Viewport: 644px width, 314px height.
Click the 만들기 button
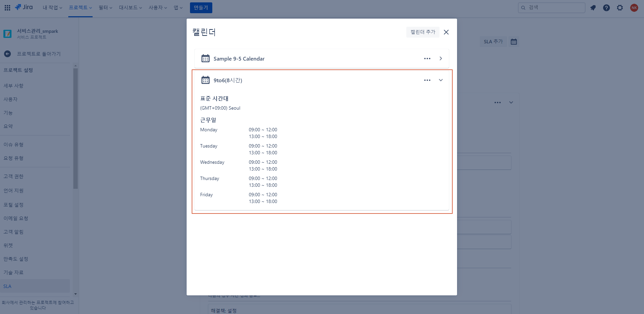click(201, 8)
